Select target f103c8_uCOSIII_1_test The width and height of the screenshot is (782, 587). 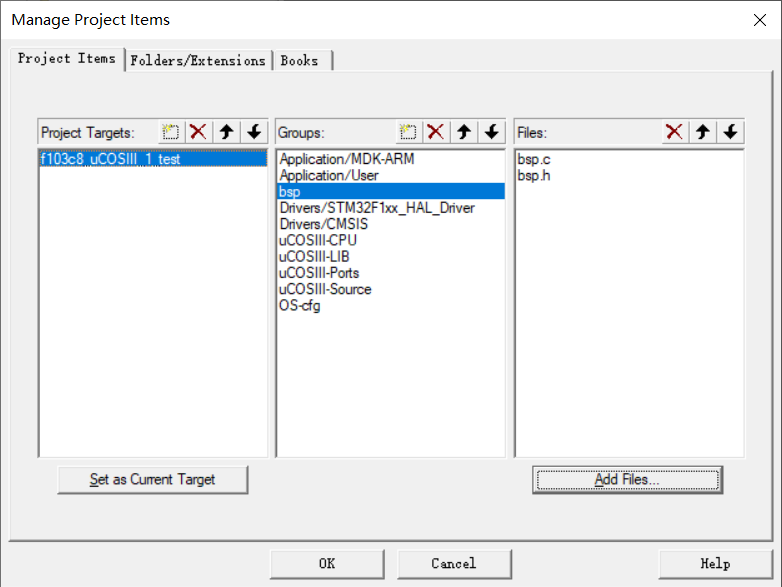[x=153, y=159]
